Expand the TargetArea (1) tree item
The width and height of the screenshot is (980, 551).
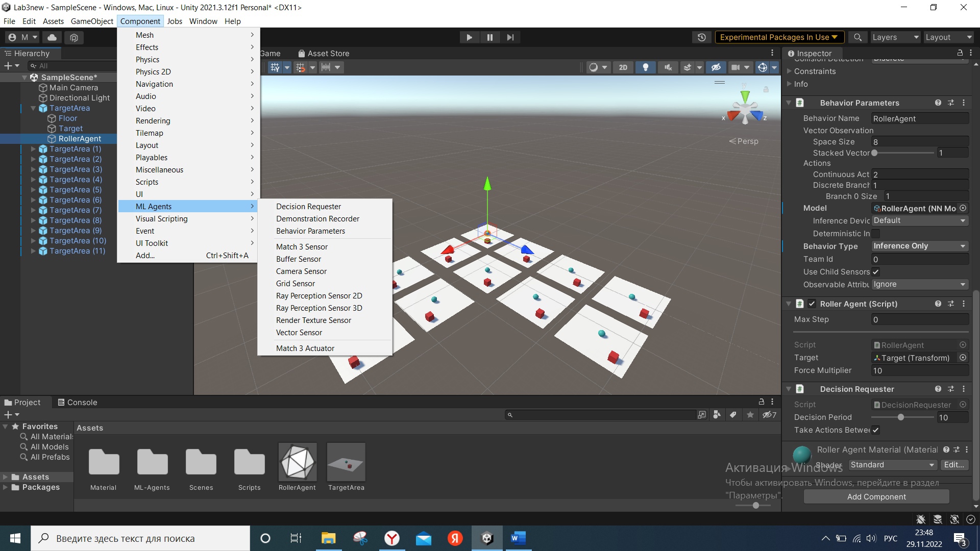[x=33, y=149]
